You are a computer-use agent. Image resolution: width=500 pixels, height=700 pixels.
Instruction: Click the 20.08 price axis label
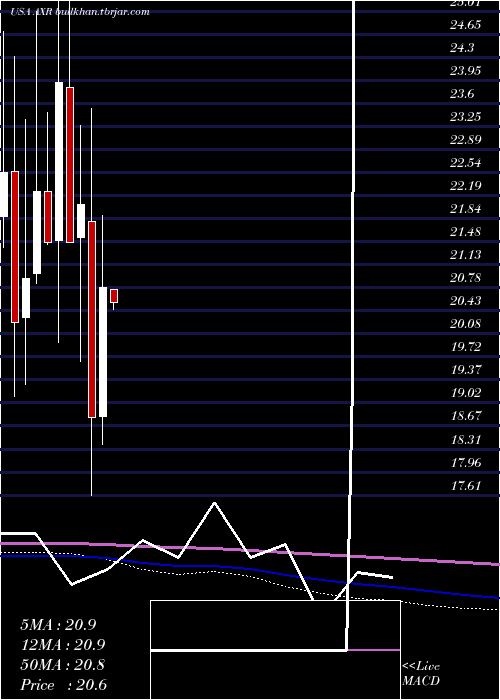[x=466, y=324]
